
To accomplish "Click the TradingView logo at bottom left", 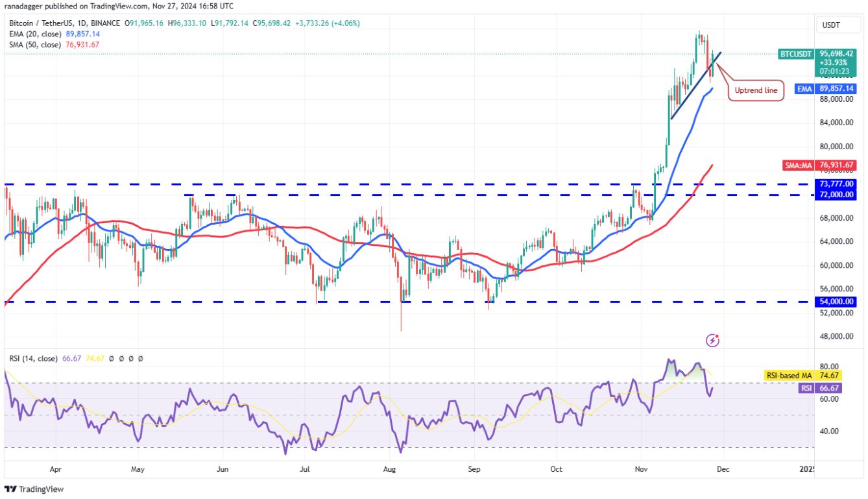I will tap(34, 488).
